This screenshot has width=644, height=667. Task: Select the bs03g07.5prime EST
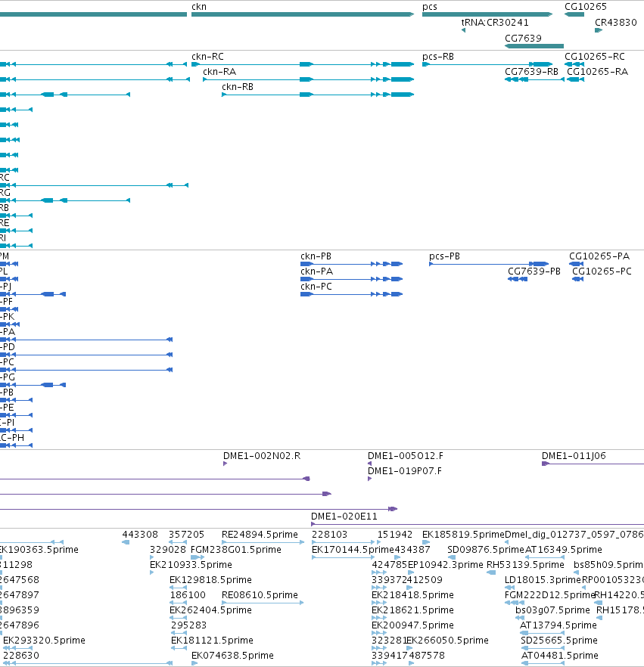tap(521, 618)
